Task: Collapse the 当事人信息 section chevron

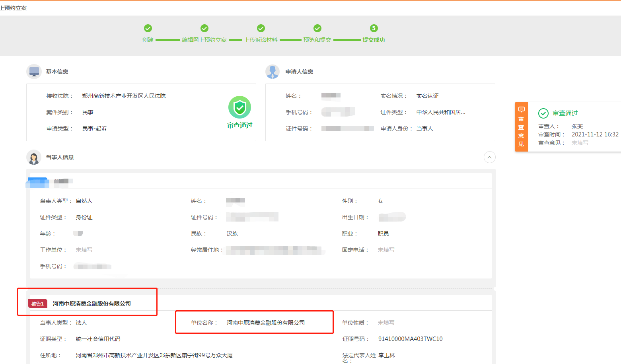Action: (490, 157)
